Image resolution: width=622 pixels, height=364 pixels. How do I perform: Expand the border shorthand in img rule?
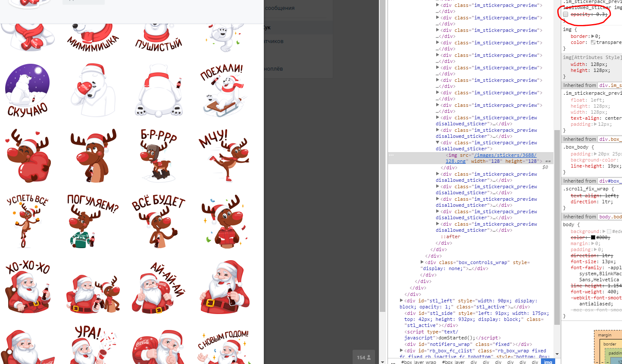click(x=593, y=36)
